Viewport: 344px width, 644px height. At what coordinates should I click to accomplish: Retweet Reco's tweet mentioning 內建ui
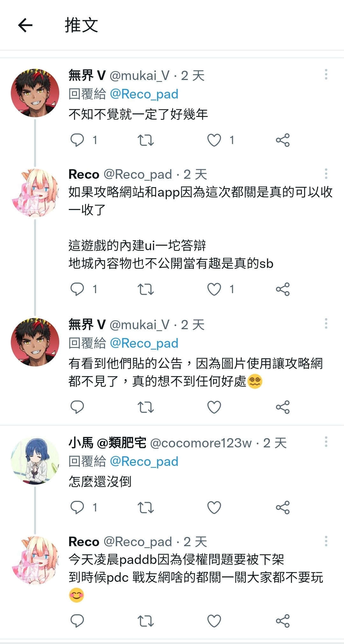point(146,289)
